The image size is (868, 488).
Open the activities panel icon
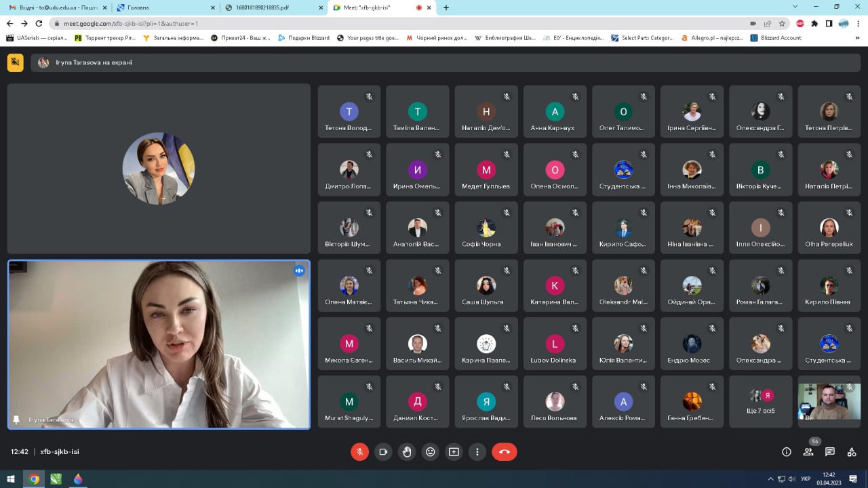852,452
